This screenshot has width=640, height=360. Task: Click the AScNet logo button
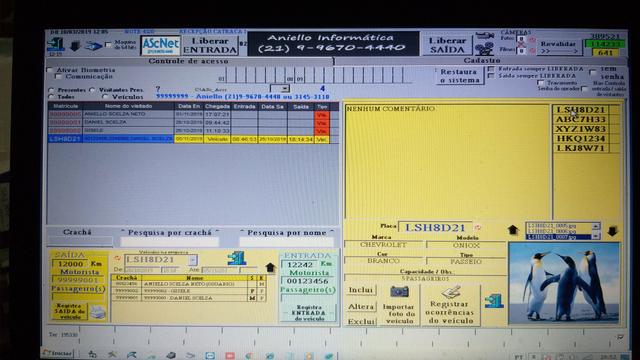(160, 45)
